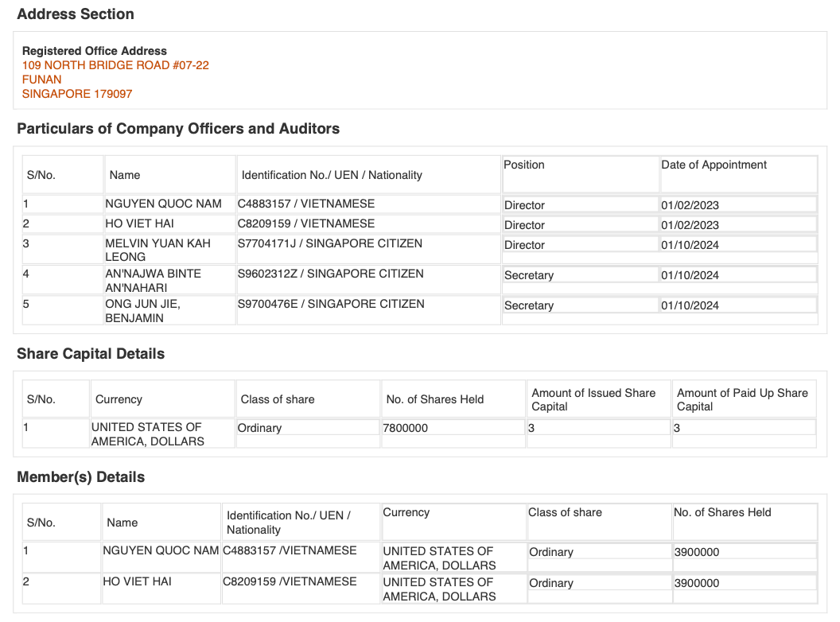Click the Member(s) Details heading

click(x=80, y=477)
